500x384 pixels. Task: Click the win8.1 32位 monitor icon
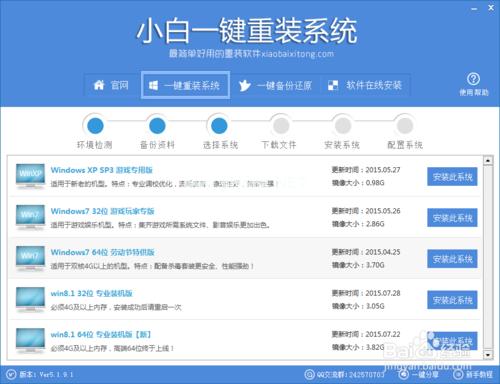pos(30,299)
